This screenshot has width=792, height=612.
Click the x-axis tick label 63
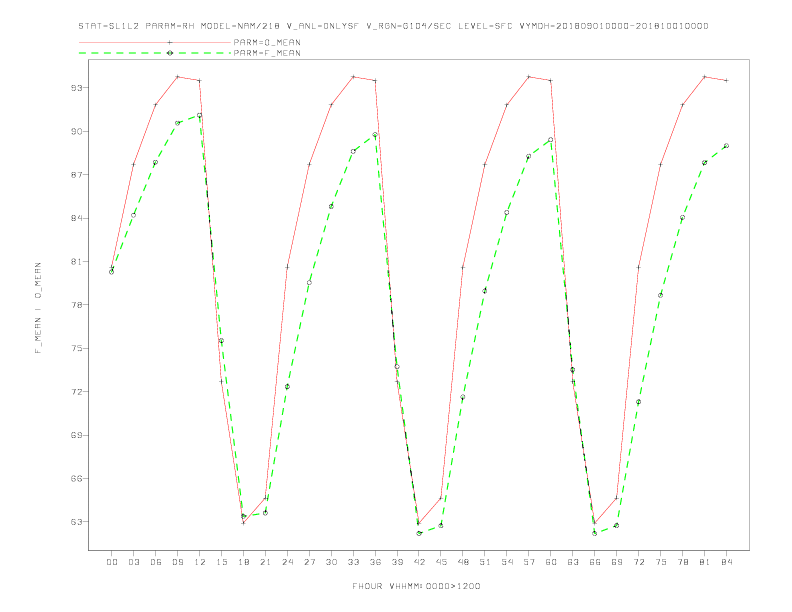[573, 562]
